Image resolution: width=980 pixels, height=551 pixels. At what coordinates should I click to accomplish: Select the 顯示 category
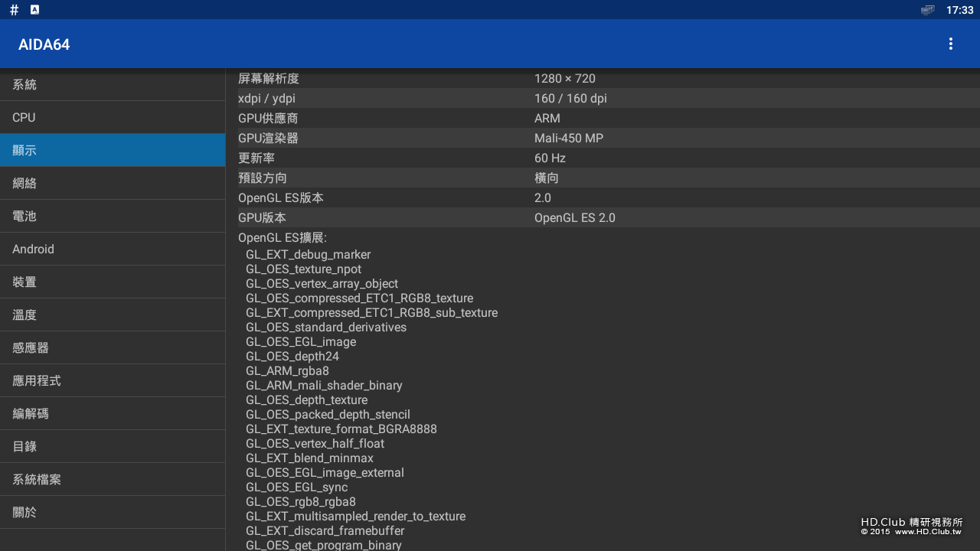pos(113,150)
